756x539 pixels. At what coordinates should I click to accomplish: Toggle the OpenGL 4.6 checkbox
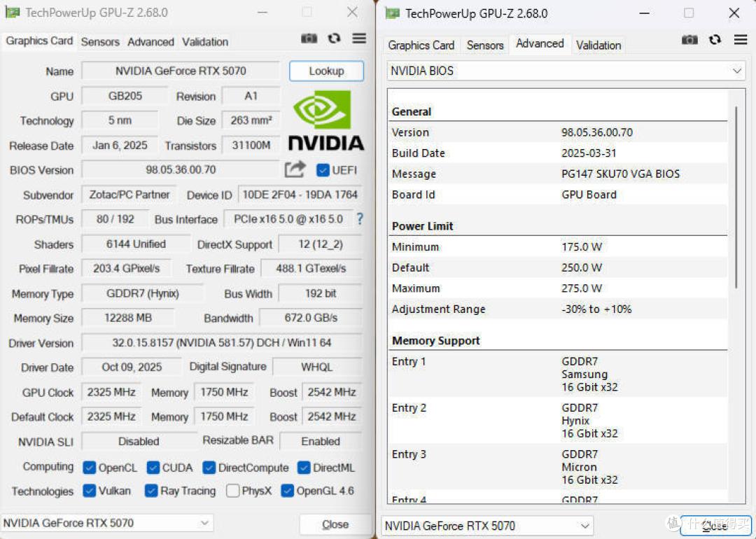click(x=288, y=491)
